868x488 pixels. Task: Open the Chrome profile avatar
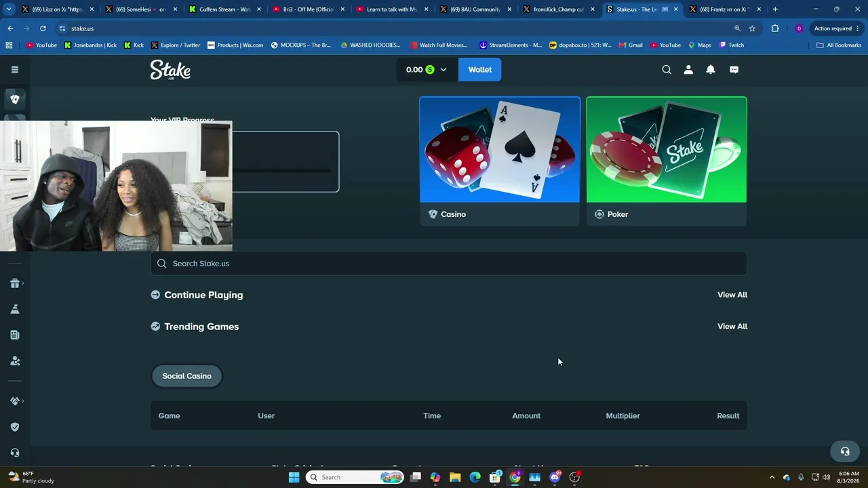pyautogui.click(x=799, y=28)
